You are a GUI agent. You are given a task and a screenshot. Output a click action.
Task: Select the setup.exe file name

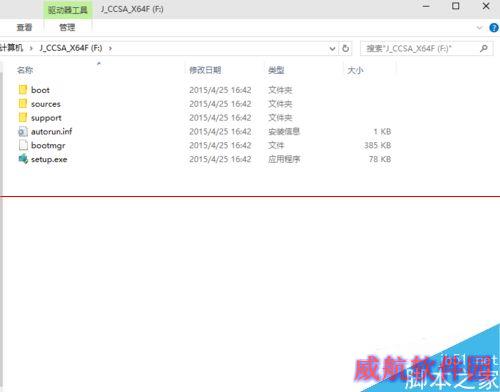[49, 159]
